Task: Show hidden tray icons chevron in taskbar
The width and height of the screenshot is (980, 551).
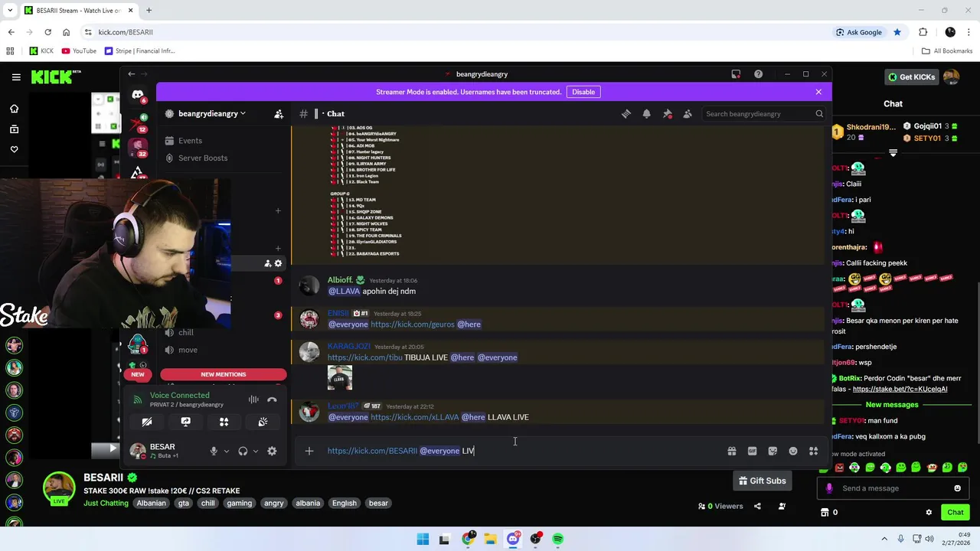Action: tap(884, 540)
